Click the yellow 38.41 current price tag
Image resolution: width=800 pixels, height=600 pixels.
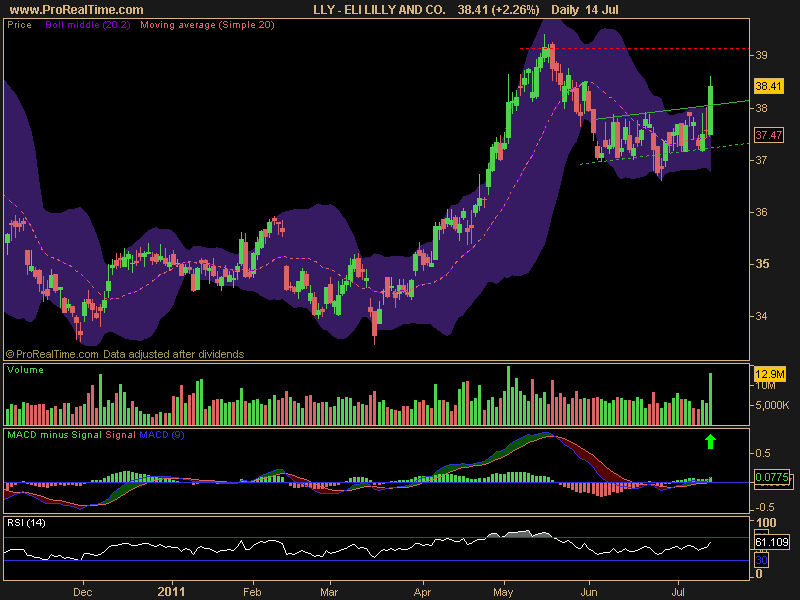point(767,86)
